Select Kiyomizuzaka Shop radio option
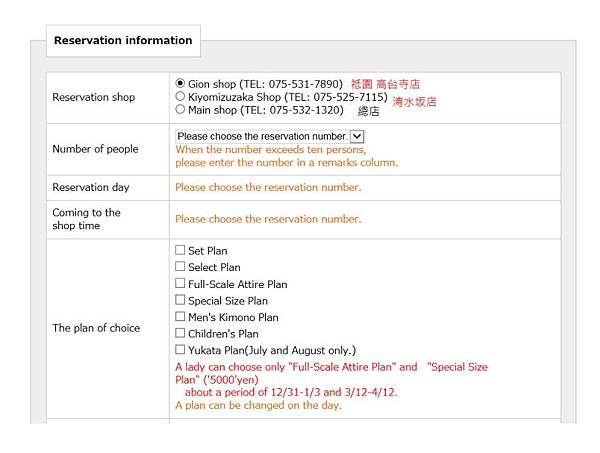Viewport: 600px width, 453px height. coord(180,97)
